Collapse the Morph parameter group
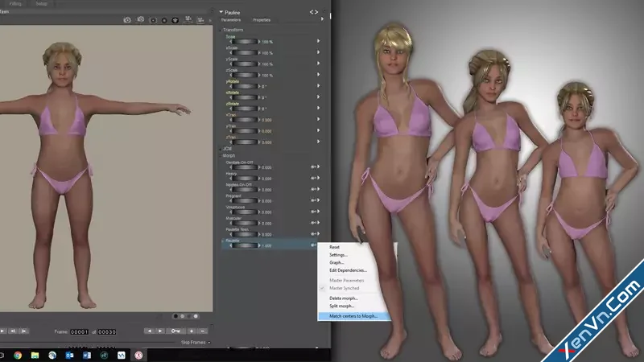Viewport: 644px width, 362px height. (221, 156)
